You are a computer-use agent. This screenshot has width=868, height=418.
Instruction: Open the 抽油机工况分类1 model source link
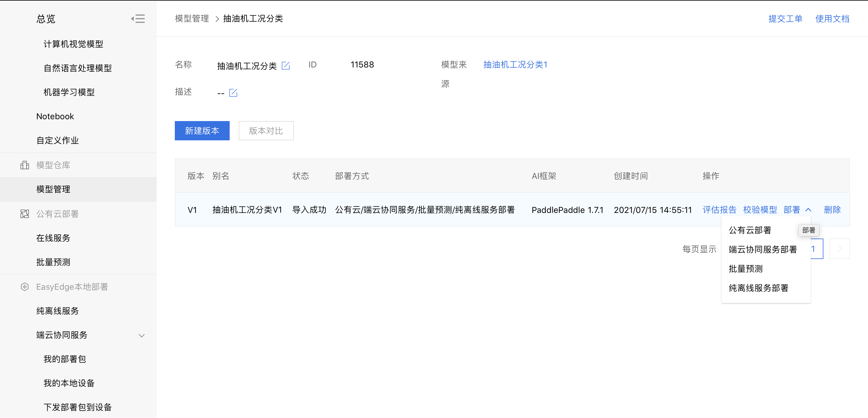pyautogui.click(x=515, y=65)
